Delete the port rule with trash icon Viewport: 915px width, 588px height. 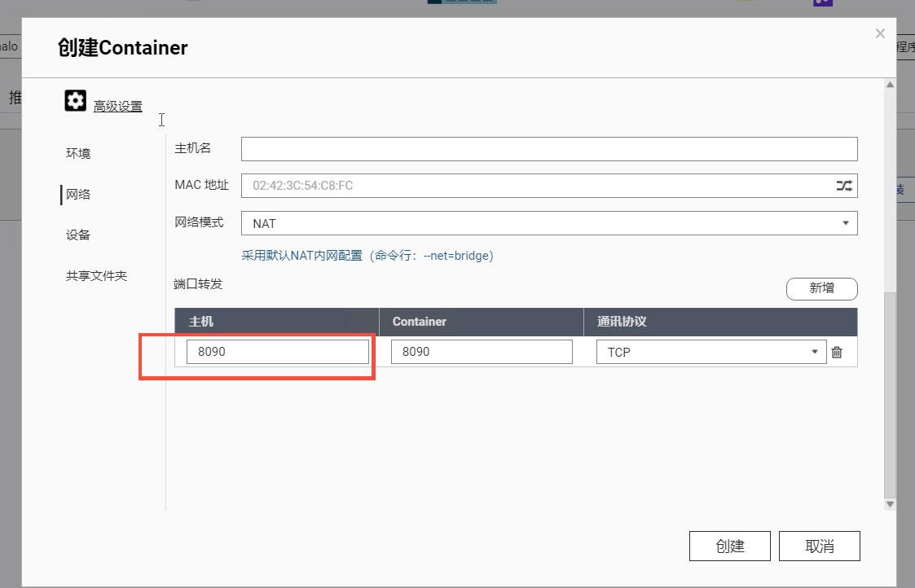click(x=838, y=352)
